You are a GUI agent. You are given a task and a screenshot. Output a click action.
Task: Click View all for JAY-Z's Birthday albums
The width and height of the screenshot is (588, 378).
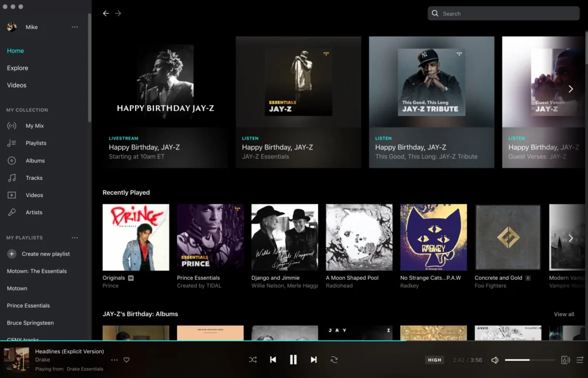[563, 314]
